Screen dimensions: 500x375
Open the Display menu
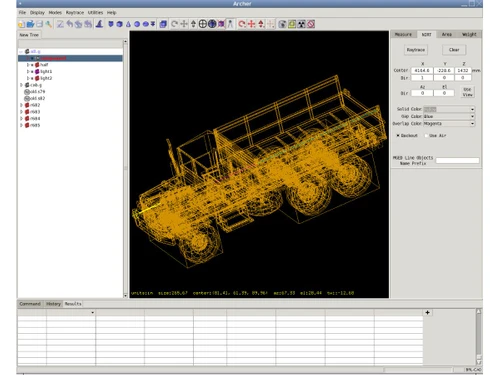click(x=37, y=13)
